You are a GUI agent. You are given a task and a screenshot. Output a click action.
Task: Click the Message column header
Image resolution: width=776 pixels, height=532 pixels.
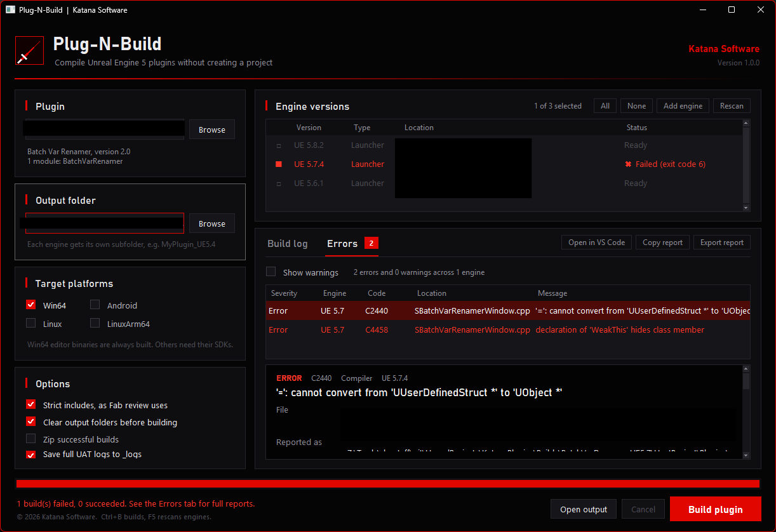(x=552, y=293)
